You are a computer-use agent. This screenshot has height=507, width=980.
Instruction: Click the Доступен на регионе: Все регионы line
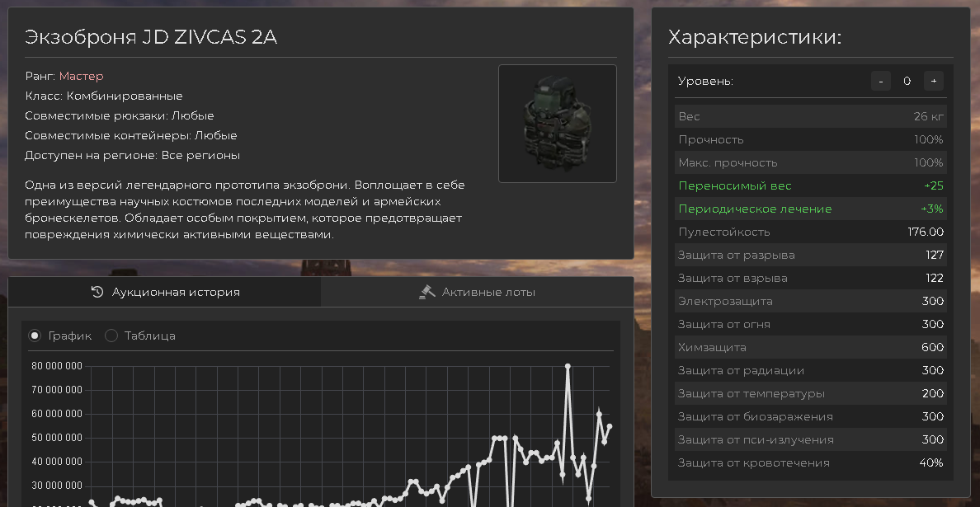pos(132,156)
